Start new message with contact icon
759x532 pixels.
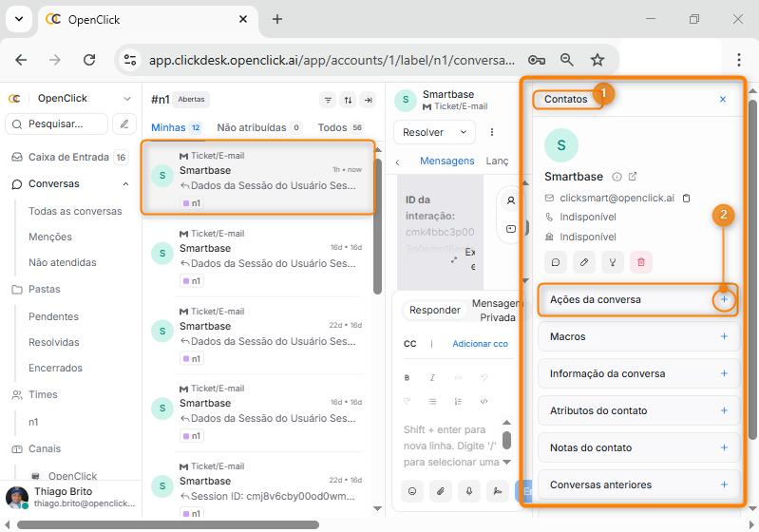(558, 262)
